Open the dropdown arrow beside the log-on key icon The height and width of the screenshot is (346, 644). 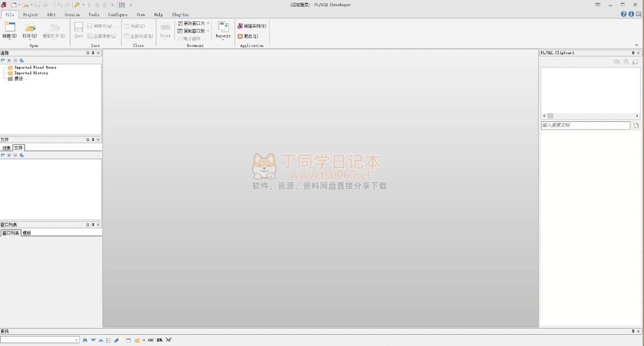coord(83,5)
